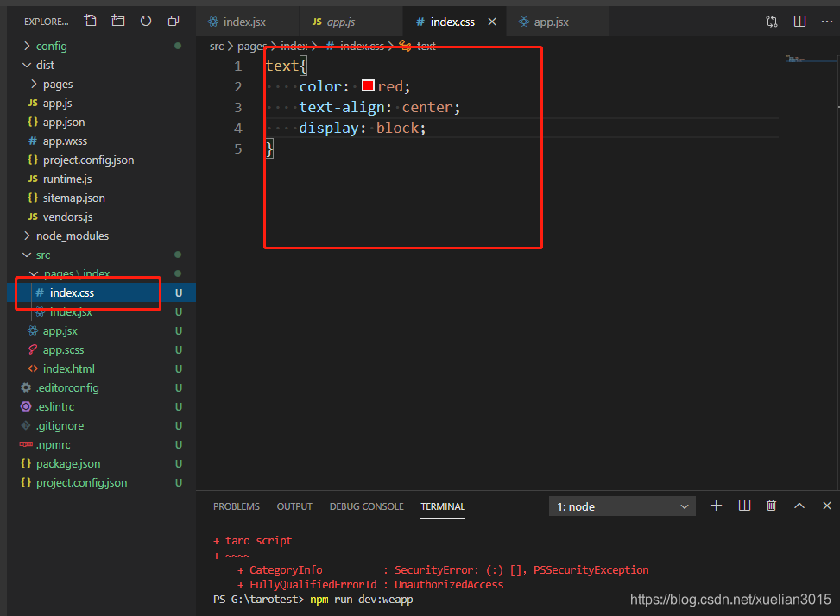Open the red color swatch picker
The image size is (840, 616).
[x=368, y=85]
